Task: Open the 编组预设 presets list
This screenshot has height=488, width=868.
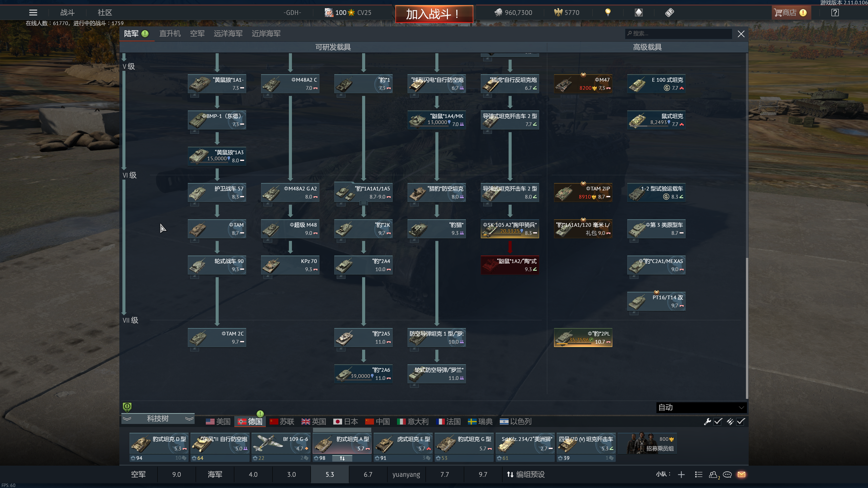Action: point(525,474)
